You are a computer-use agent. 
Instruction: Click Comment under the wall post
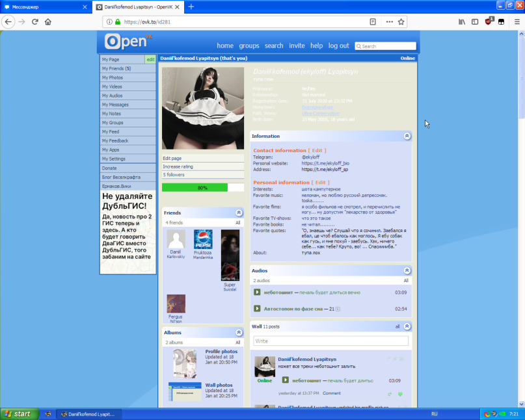(332, 393)
